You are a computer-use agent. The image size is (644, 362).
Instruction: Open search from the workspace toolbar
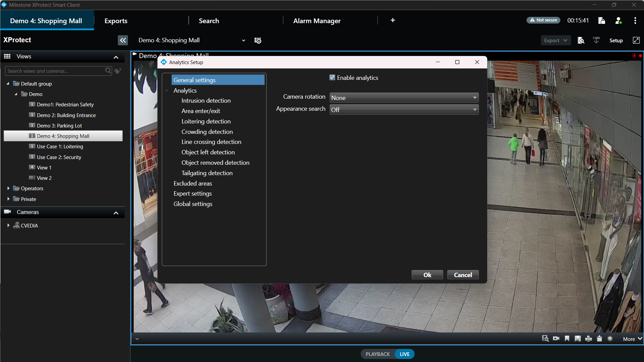[581, 40]
